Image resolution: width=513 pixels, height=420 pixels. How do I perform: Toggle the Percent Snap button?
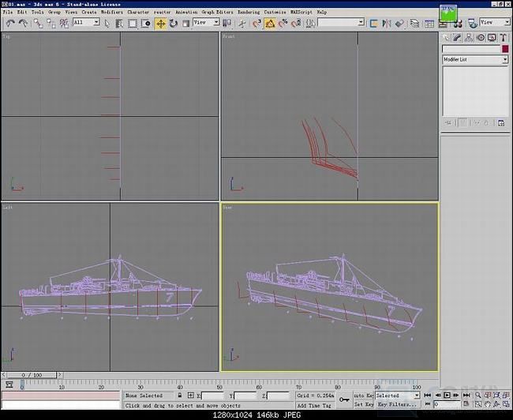click(x=283, y=23)
